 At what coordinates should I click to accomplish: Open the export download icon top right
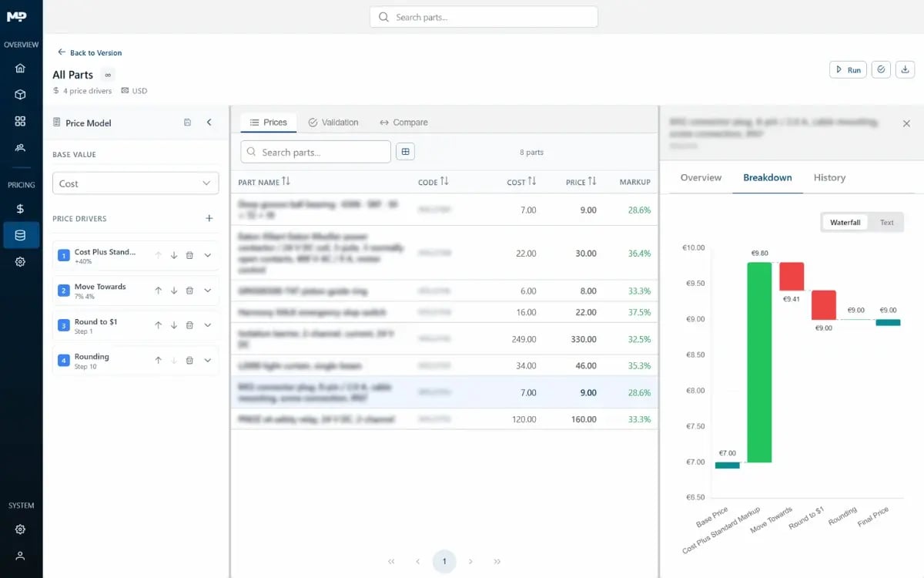(x=905, y=69)
